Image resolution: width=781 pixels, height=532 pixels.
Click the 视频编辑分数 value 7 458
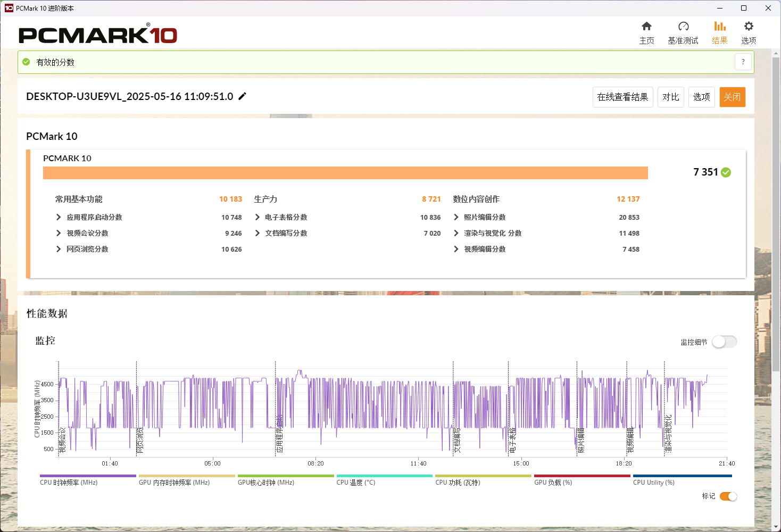click(x=631, y=249)
